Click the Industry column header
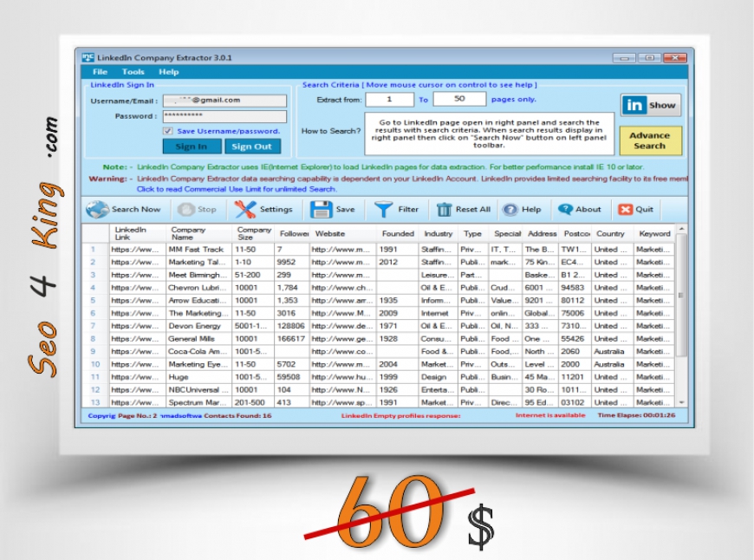 438,233
